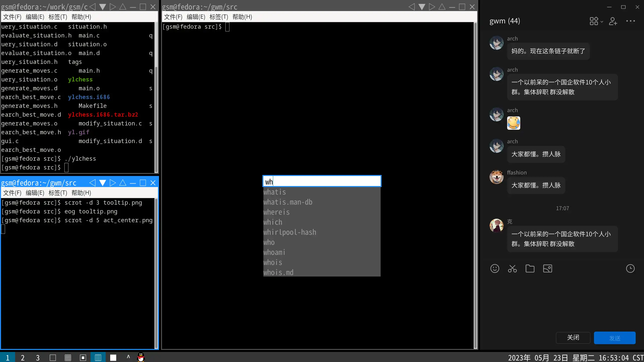The width and height of the screenshot is (644, 362).
Task: Select 'which' from the completion list
Action: click(273, 222)
